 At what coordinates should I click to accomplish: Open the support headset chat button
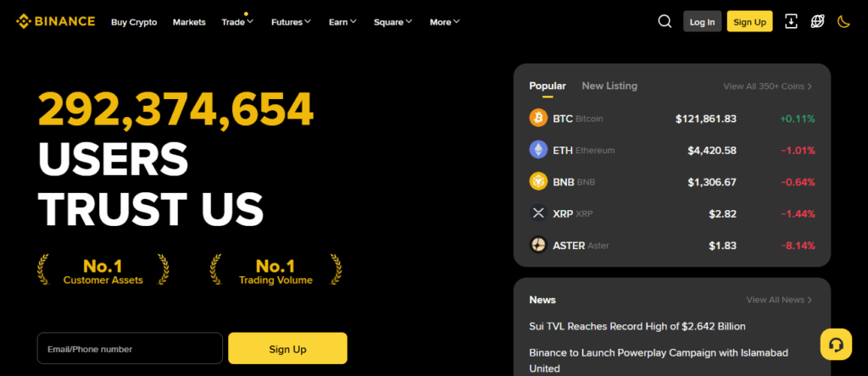tap(835, 345)
